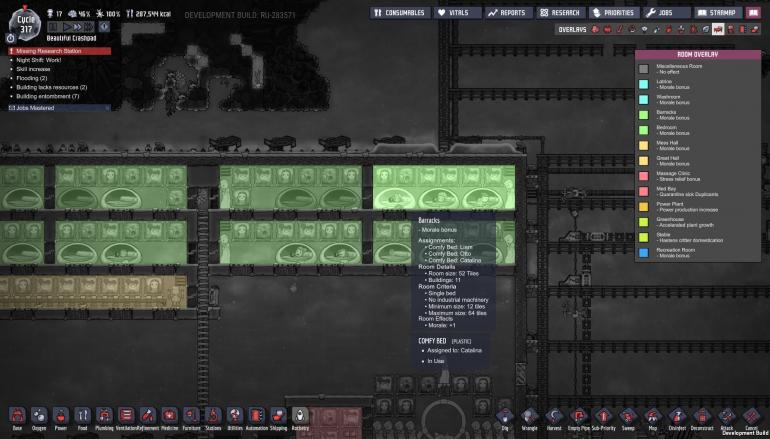The width and height of the screenshot is (770, 439).
Task: Select the Dig tool
Action: [x=504, y=417]
